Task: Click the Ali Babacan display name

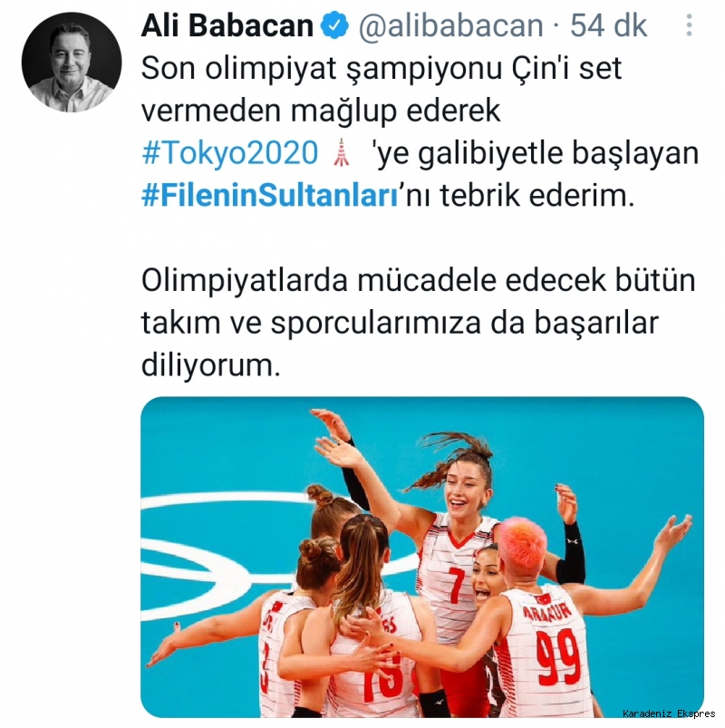Action: (227, 25)
